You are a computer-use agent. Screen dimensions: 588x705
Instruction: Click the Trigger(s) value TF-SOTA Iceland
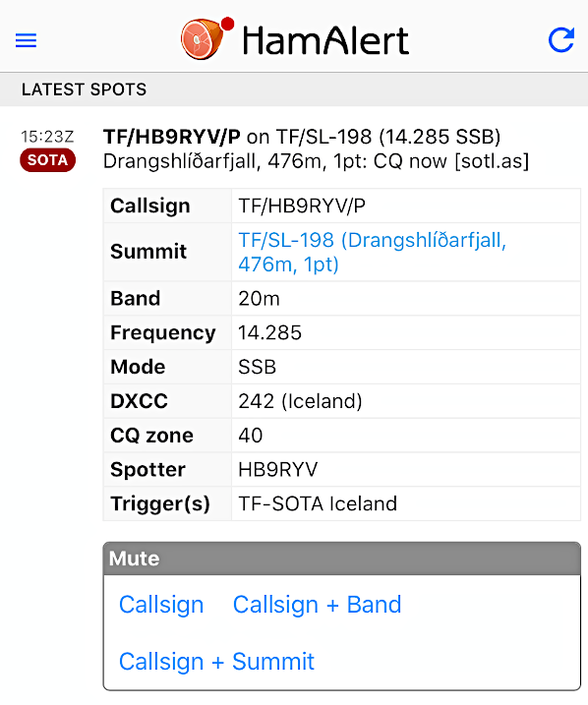(x=318, y=503)
